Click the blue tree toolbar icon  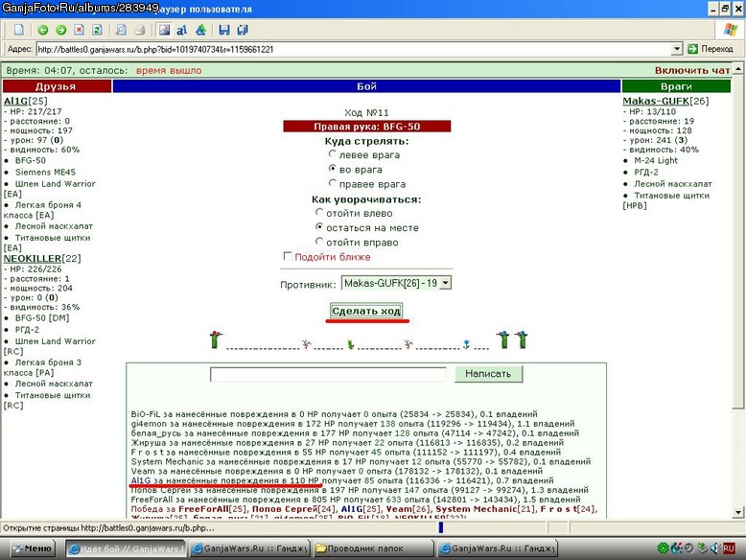(x=200, y=30)
